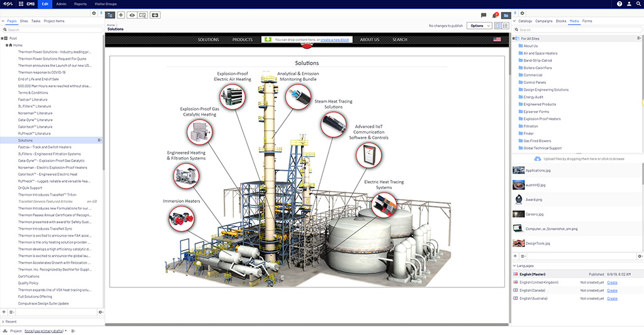
Task: Open the Options dropdown
Action: [479, 26]
